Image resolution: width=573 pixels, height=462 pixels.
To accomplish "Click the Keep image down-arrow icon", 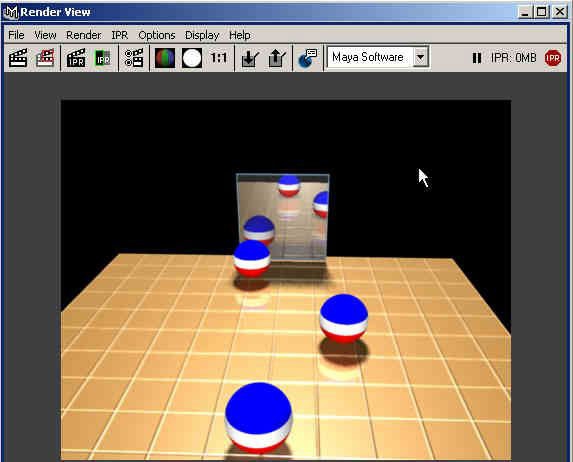I will pos(250,58).
